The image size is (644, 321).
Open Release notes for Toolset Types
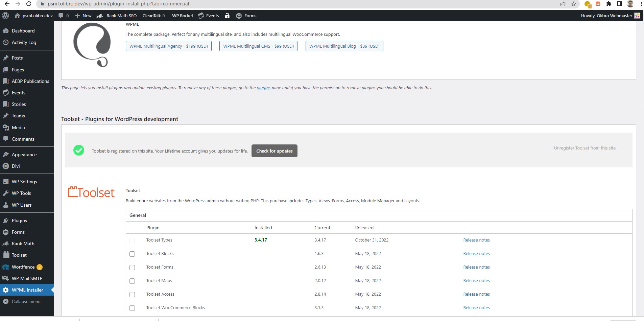(x=476, y=240)
